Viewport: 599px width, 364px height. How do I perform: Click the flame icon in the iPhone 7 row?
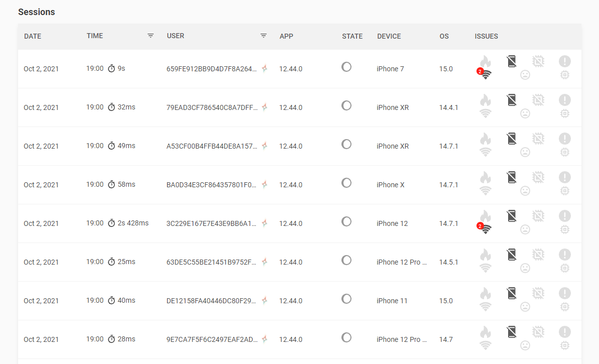tap(486, 61)
